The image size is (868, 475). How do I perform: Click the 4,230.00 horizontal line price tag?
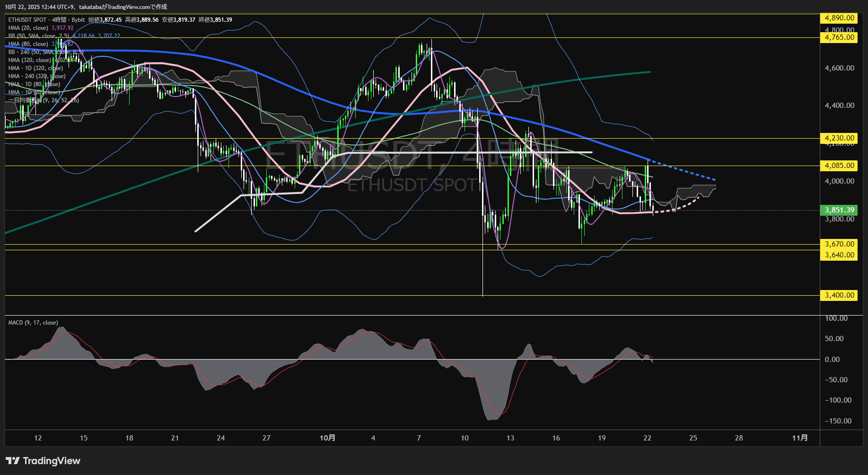(839, 138)
